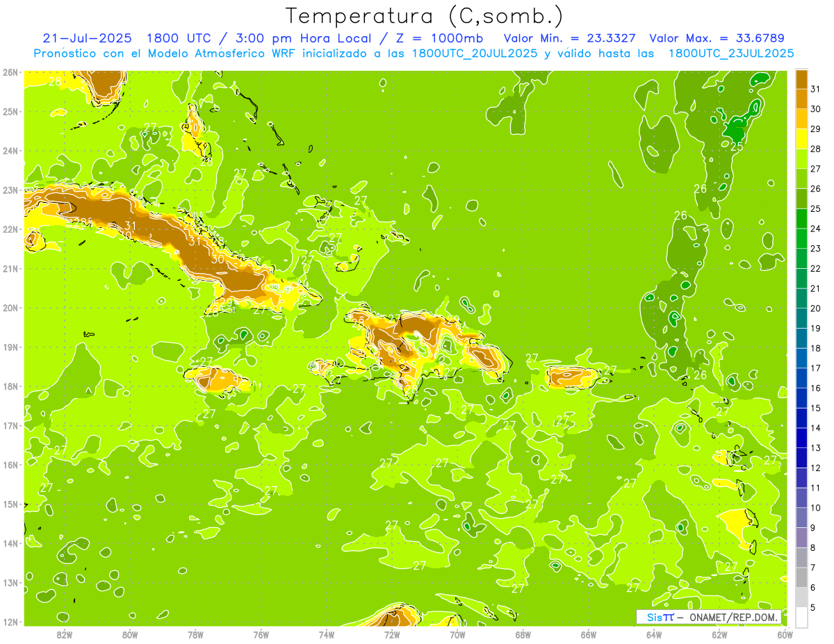Click the white swatch below scale label 5
This screenshot has height=644, width=834.
[801, 617]
